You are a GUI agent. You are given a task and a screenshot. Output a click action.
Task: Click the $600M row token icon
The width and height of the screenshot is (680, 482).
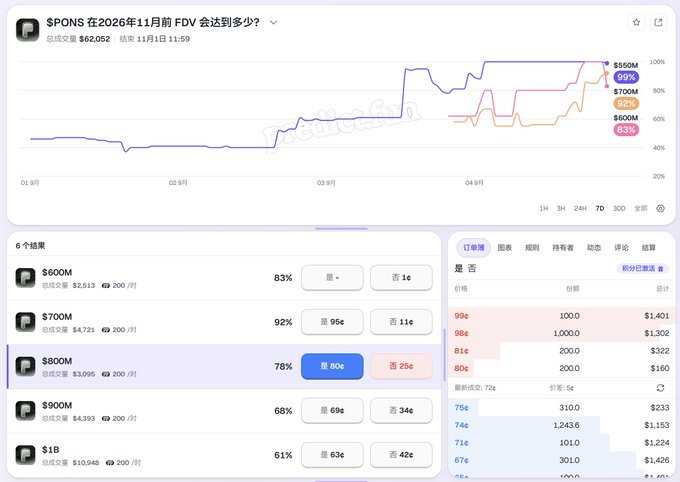coord(25,278)
